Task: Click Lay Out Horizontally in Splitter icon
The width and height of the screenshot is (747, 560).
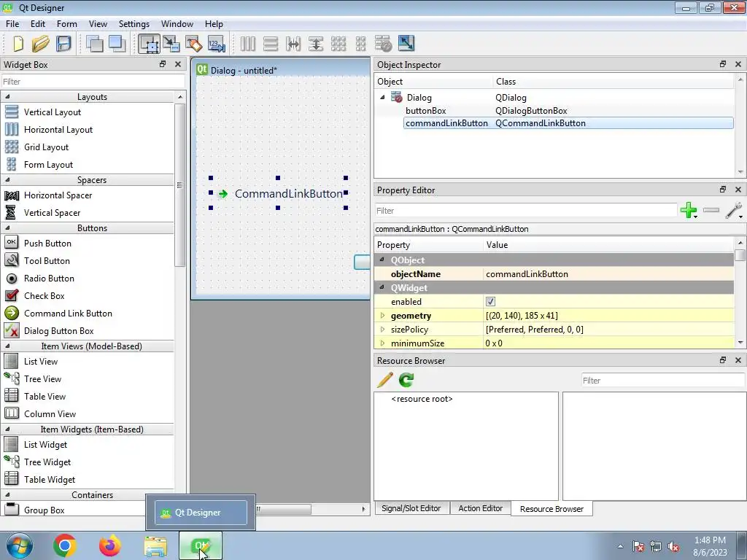Action: point(293,44)
